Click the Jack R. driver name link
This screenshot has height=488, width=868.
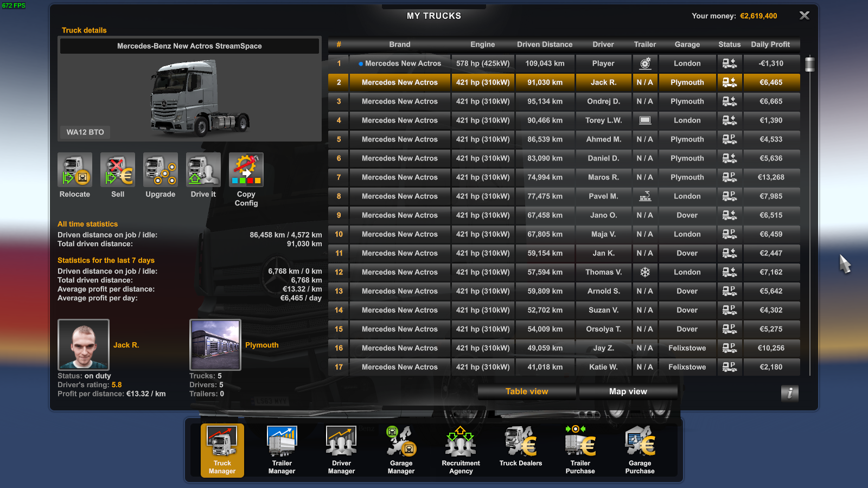point(126,345)
